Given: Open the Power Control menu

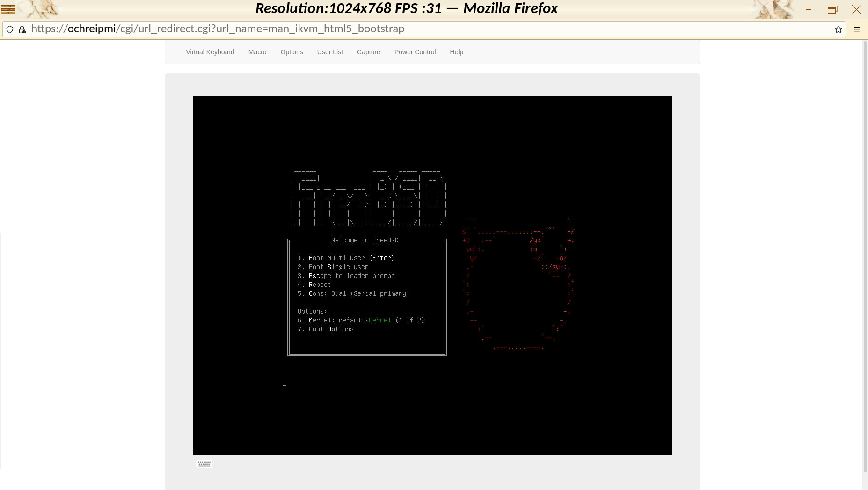Looking at the screenshot, I should 415,52.
